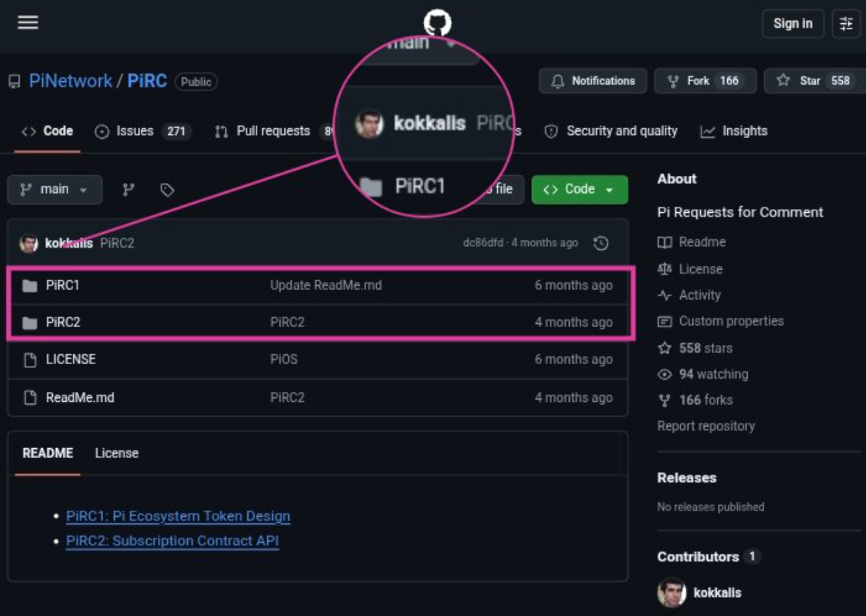Open the PiRC2 folder
The height and width of the screenshot is (616, 866).
point(63,322)
